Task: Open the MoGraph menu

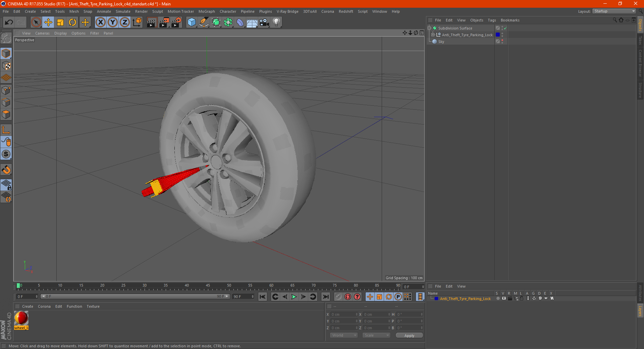Action: pos(207,11)
